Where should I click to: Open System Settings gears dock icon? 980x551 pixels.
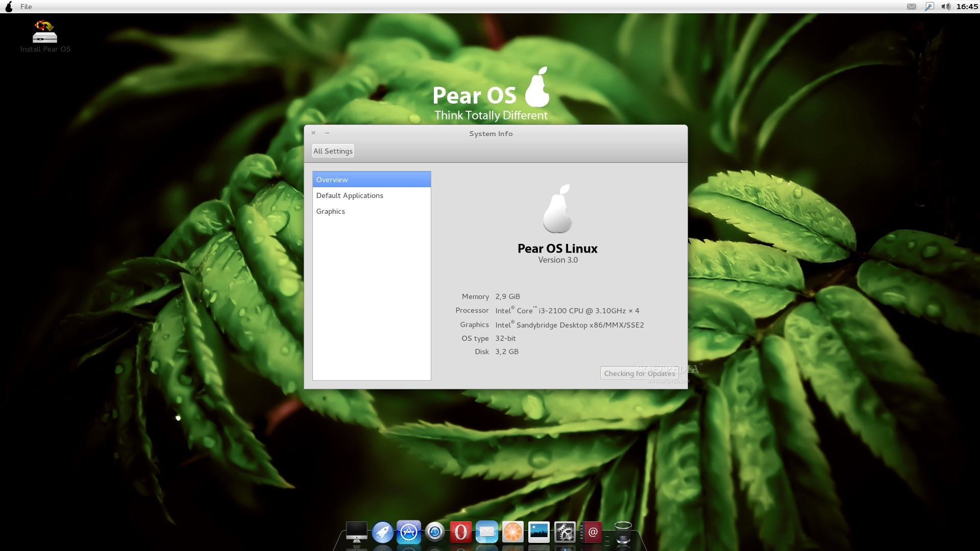565,532
